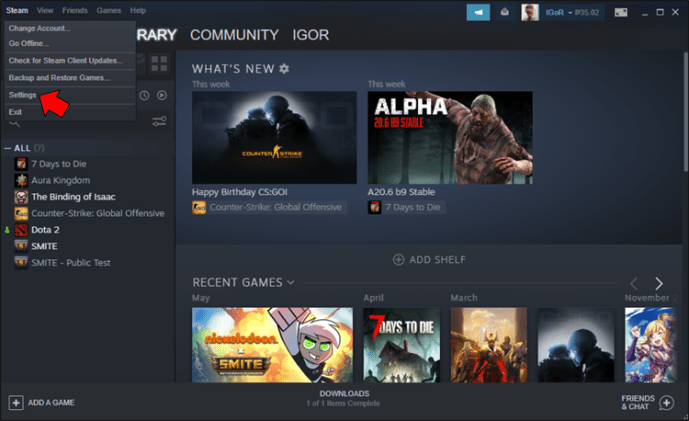689x421 pixels.
Task: Go to the COMMUNITY tab
Action: (x=234, y=35)
